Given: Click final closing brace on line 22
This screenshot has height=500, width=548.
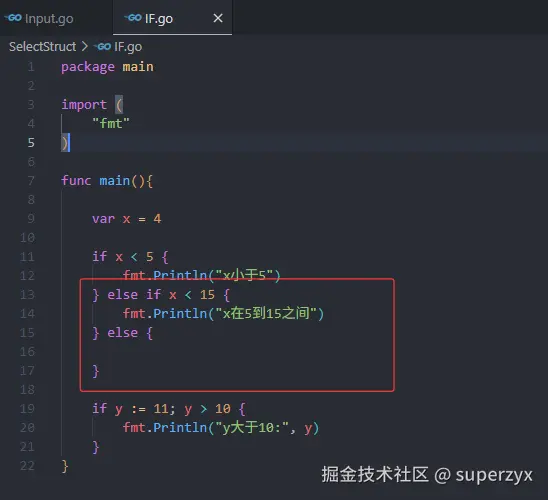Looking at the screenshot, I should [x=65, y=466].
